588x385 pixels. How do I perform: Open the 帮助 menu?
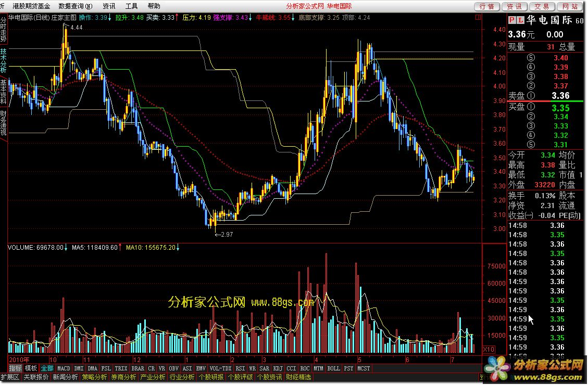pos(154,6)
